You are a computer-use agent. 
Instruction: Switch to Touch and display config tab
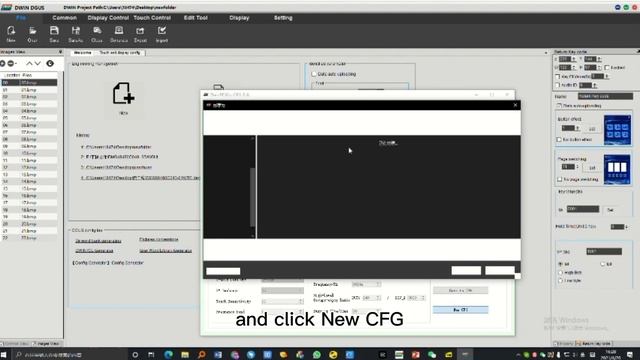click(x=120, y=53)
